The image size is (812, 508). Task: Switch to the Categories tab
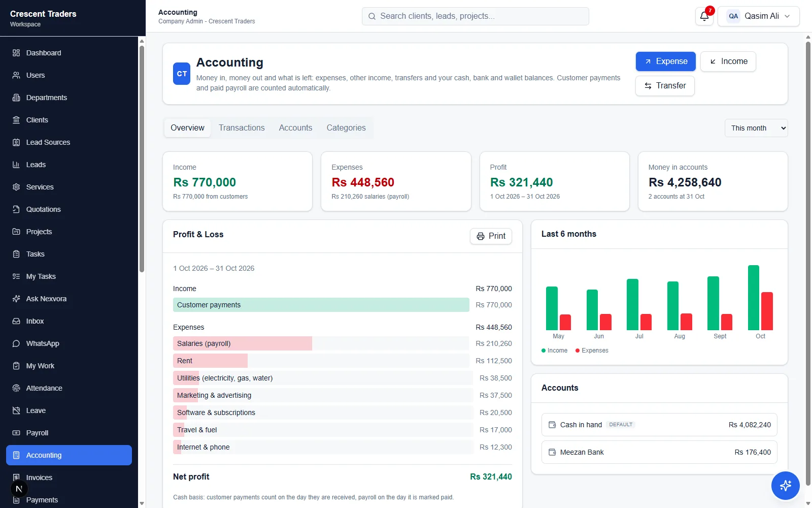346,128
